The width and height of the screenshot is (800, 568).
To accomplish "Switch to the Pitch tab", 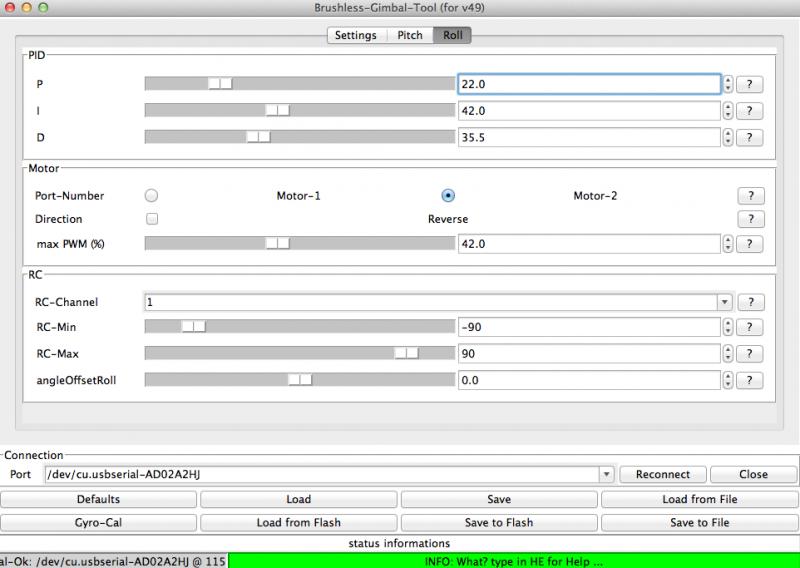I will [x=410, y=35].
